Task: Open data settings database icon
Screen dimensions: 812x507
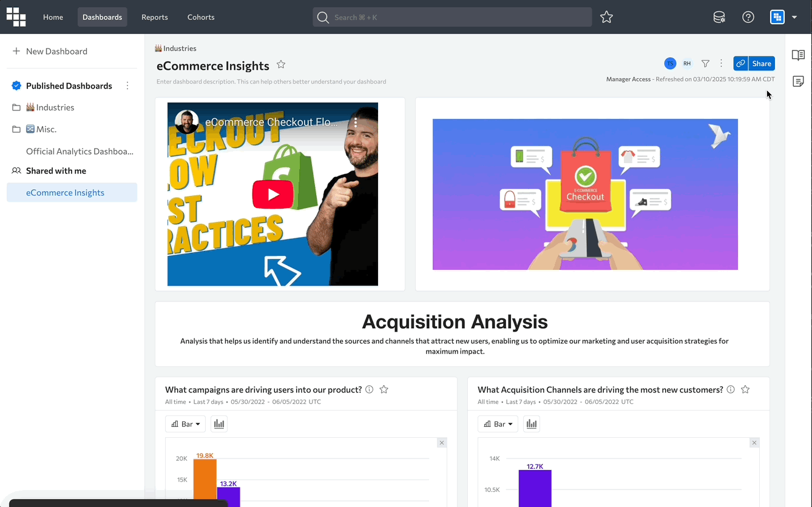Action: [x=719, y=17]
